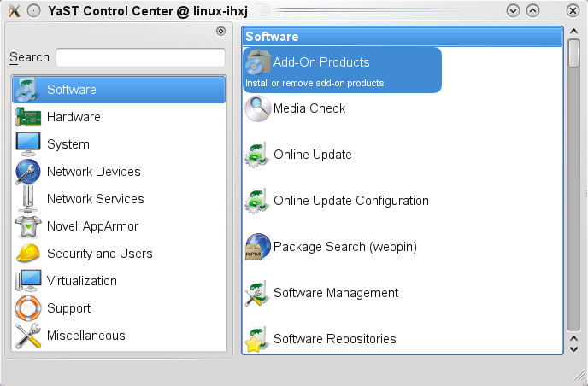588x386 pixels.
Task: Click the YaST window menu icon in title bar
Action: 14,10
